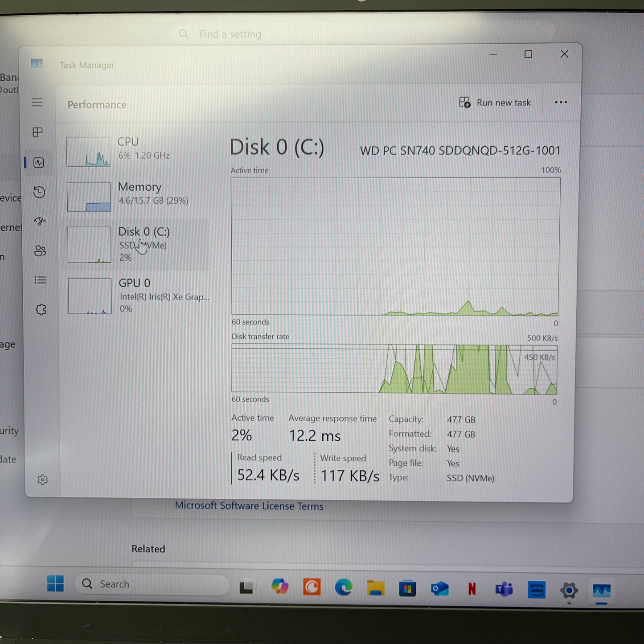The image size is (644, 644).
Task: Select the Performance pulse icon
Action: [x=39, y=162]
